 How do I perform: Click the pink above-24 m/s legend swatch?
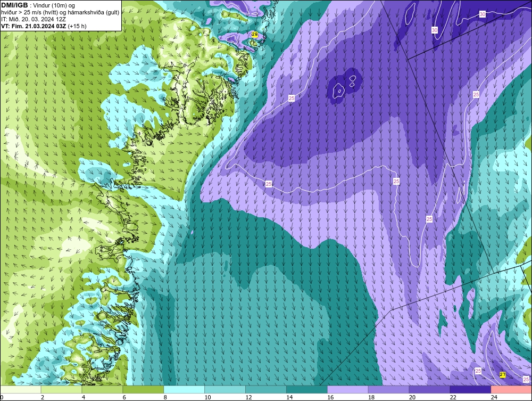(x=511, y=389)
